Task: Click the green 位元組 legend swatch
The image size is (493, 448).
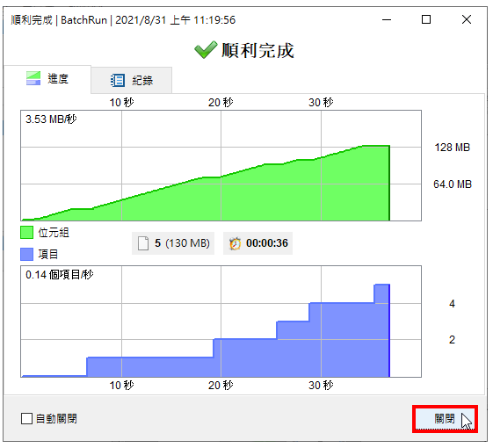Action: [x=26, y=233]
